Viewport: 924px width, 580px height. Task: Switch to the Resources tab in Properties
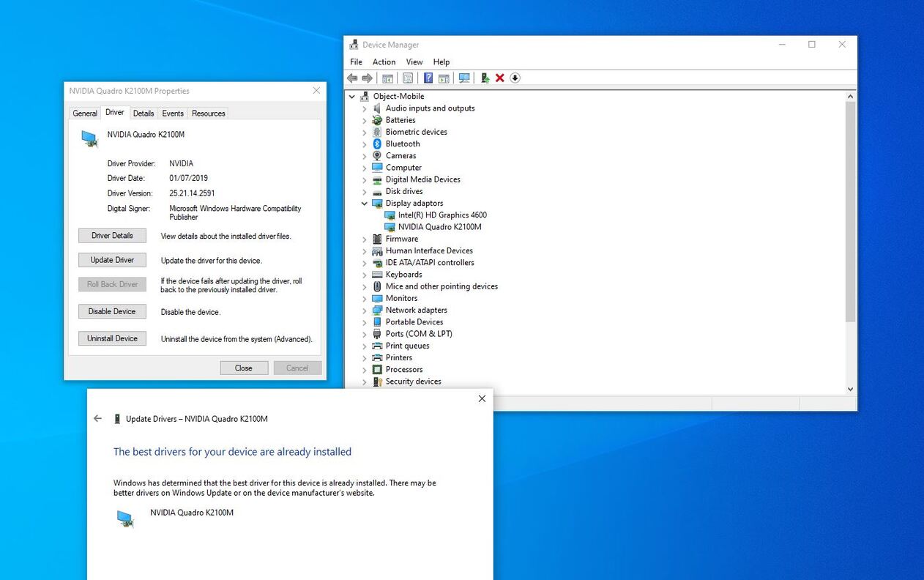tap(209, 114)
